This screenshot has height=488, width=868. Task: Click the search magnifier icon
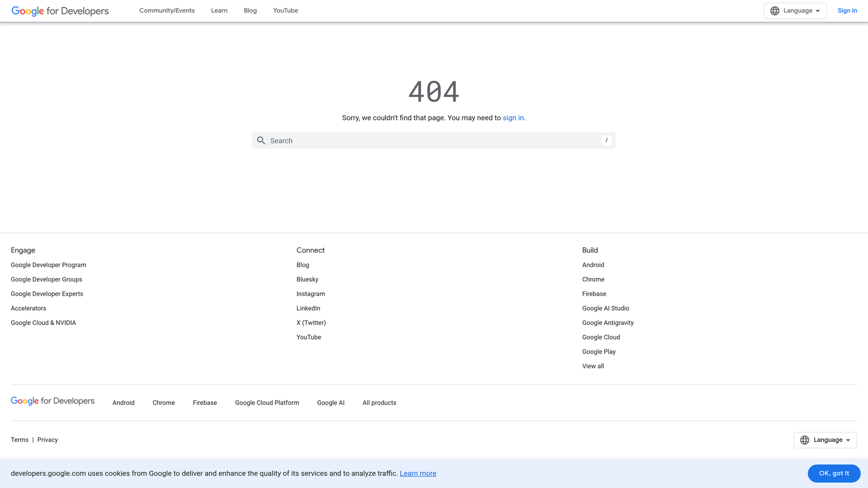pos(261,140)
